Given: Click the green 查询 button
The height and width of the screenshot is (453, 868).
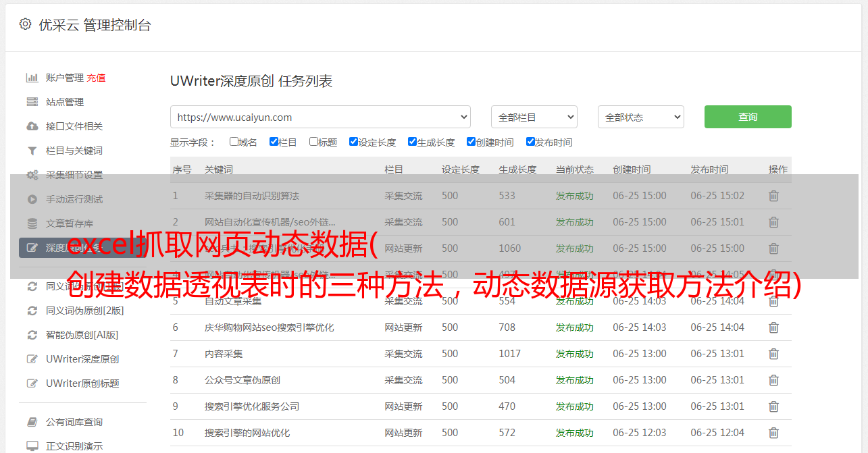Looking at the screenshot, I should pyautogui.click(x=747, y=117).
